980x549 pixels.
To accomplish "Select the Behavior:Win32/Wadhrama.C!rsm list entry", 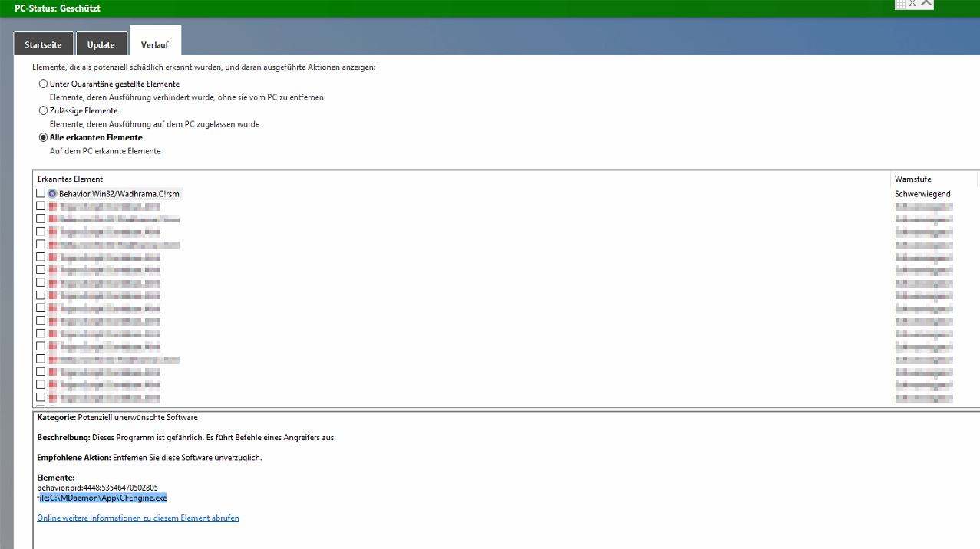I will [x=119, y=194].
